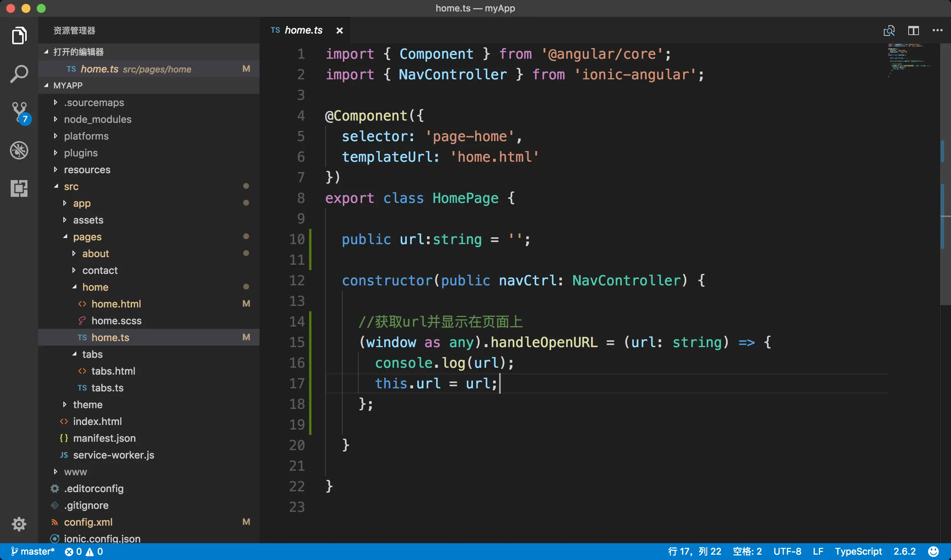Close the home.ts editor tab
Viewport: 951px width, 560px height.
(x=339, y=31)
